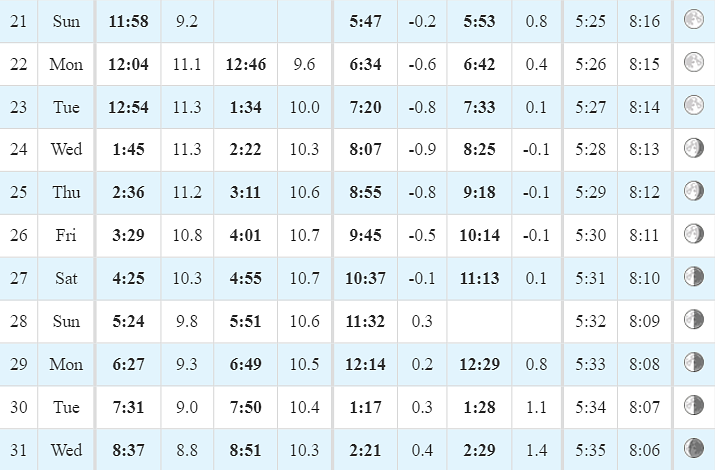Click the moon phase icon for Friday the 26th
The width and height of the screenshot is (715, 470).
[x=694, y=234]
